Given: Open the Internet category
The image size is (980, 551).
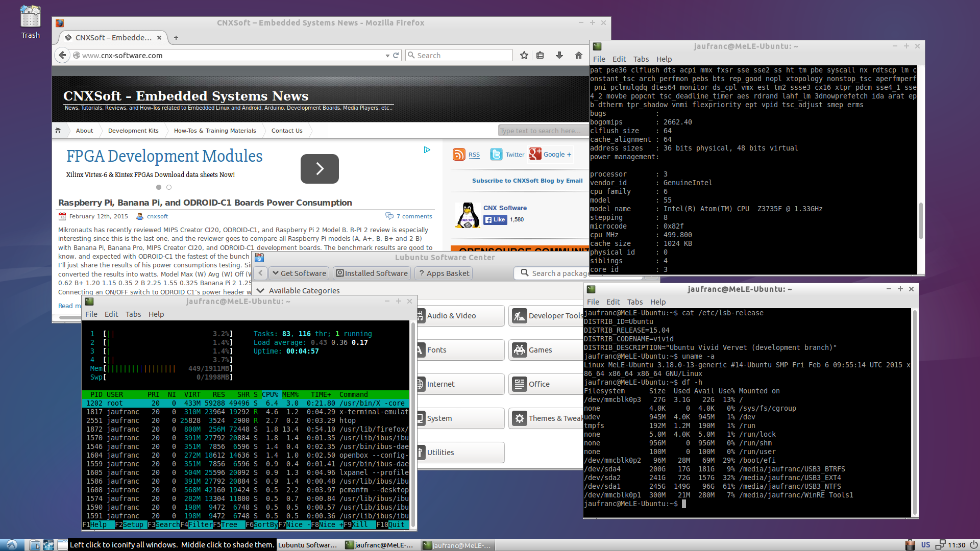Looking at the screenshot, I should (461, 384).
